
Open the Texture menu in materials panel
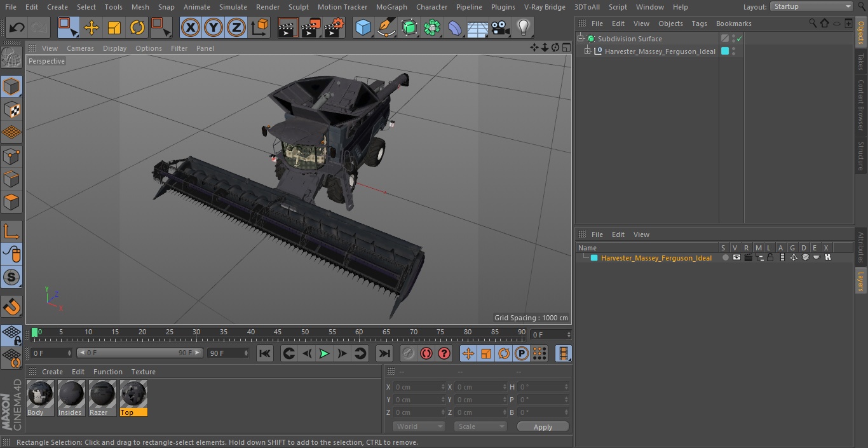pyautogui.click(x=143, y=372)
